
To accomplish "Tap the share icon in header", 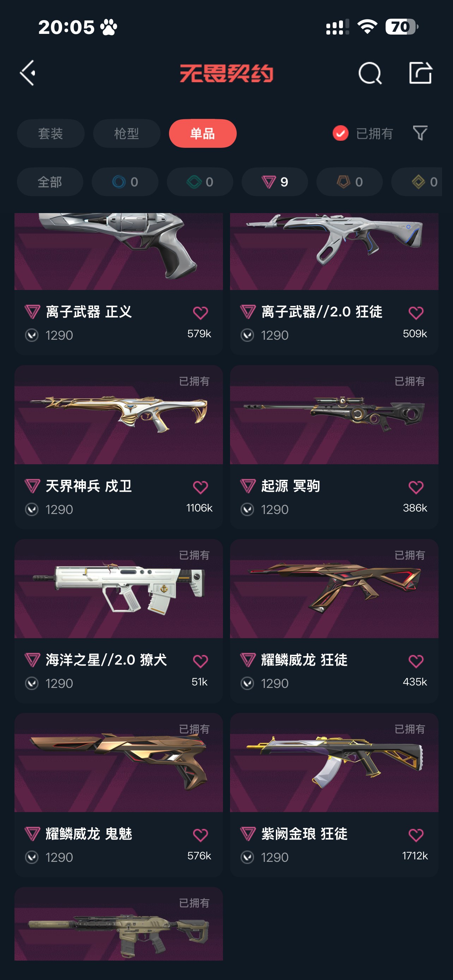I will coord(420,72).
